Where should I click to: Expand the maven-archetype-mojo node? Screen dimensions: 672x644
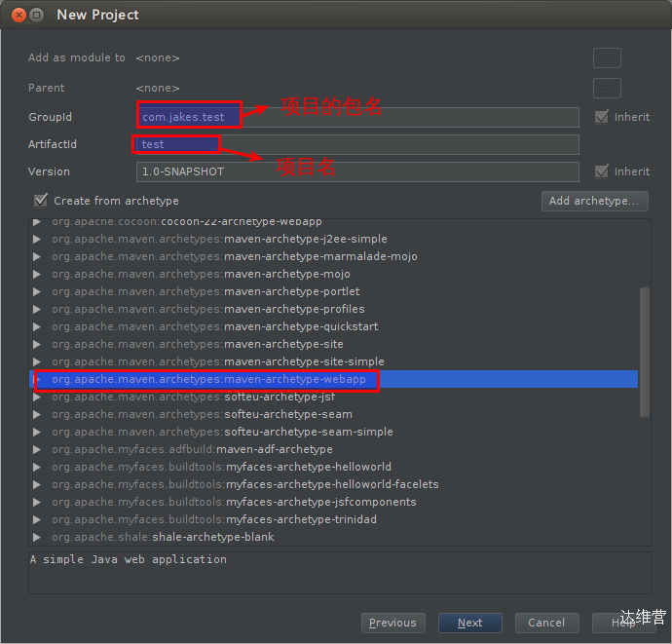pyautogui.click(x=37, y=274)
